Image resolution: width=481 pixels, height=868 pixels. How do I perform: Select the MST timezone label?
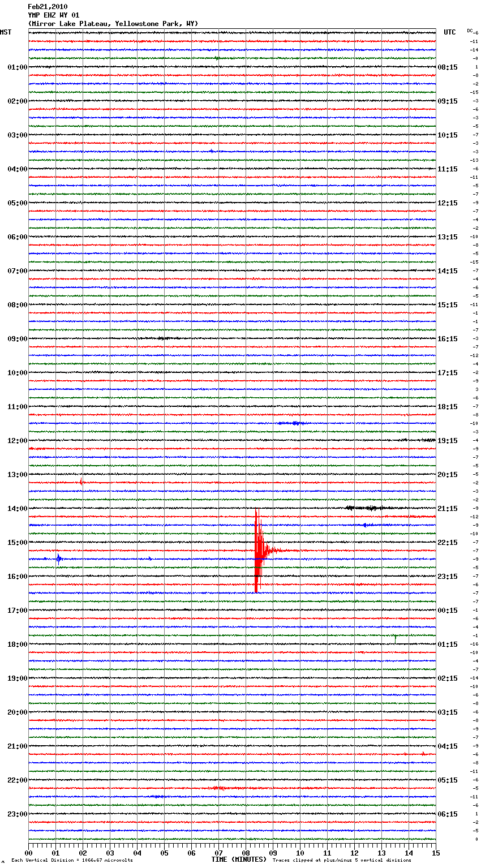pos(6,32)
